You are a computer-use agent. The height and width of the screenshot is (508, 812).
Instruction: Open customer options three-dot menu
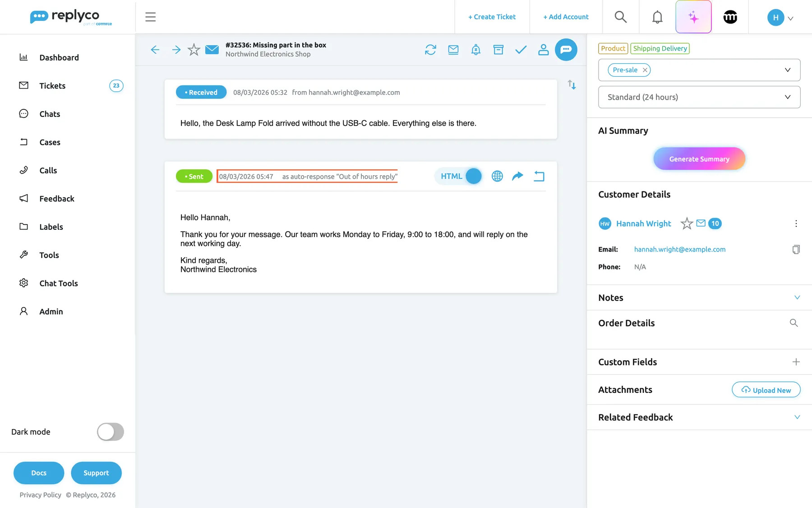click(x=796, y=224)
